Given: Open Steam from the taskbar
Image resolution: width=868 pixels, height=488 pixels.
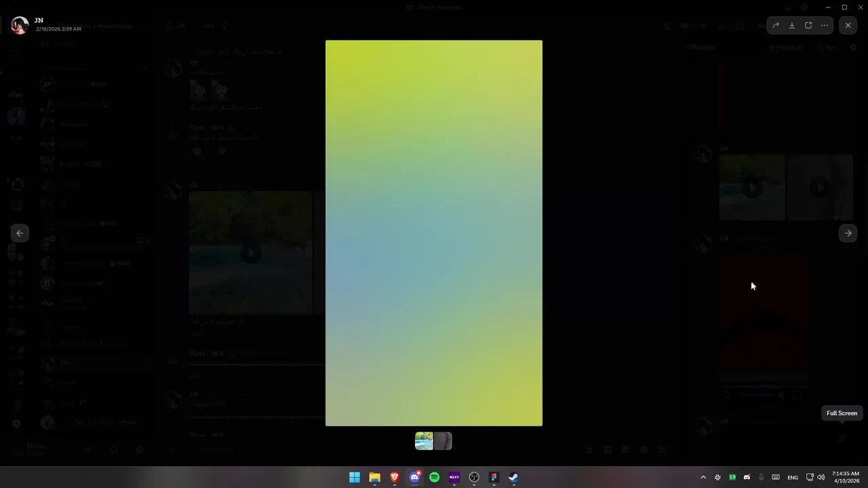Looking at the screenshot, I should pyautogui.click(x=514, y=477).
